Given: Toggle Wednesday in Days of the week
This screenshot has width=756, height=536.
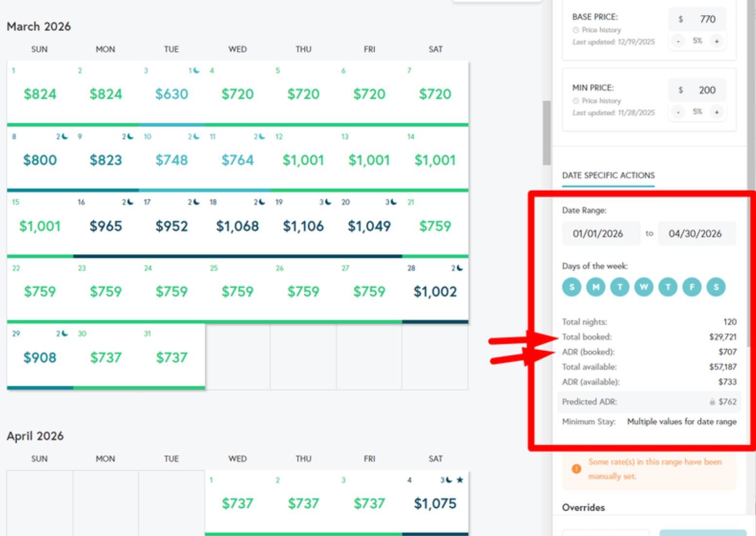Looking at the screenshot, I should 643,287.
